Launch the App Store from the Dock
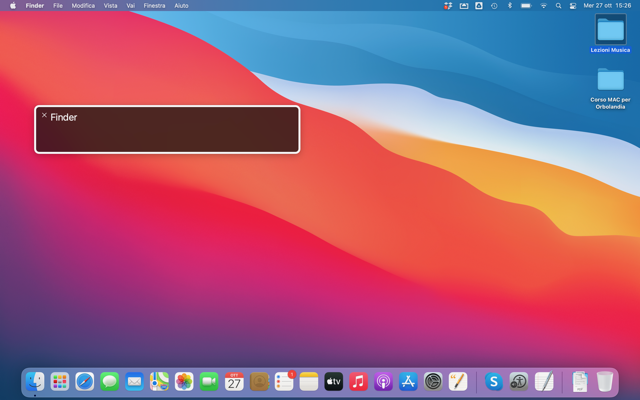Screen dimensions: 640x400 click(409, 382)
